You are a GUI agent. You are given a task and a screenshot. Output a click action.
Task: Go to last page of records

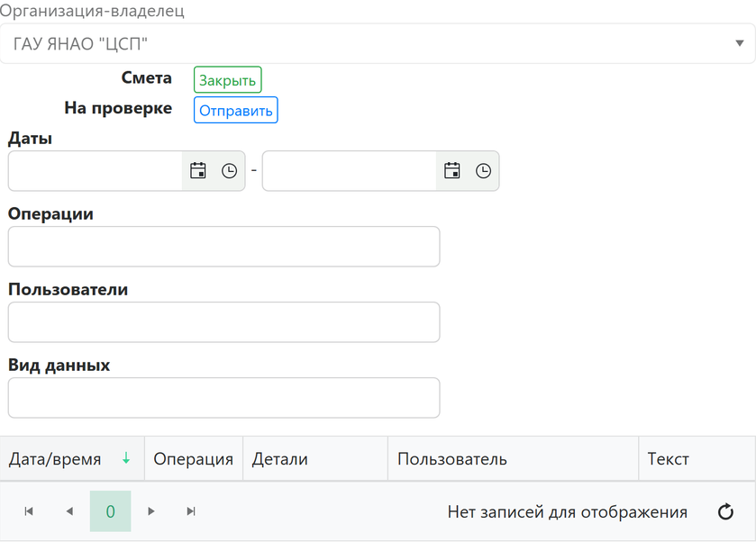[191, 511]
